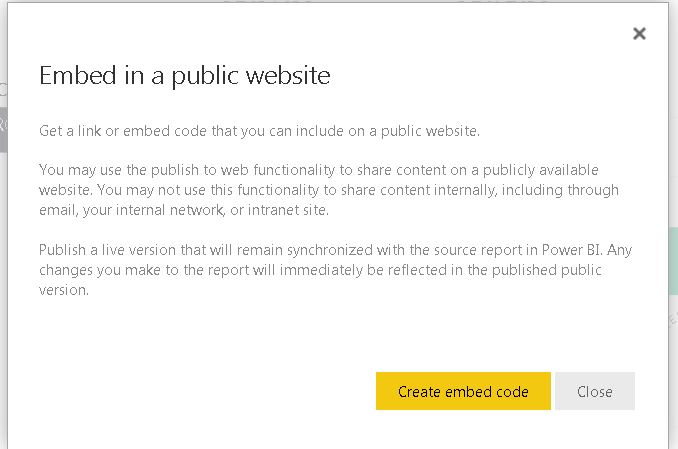The image size is (678, 449).
Task: Click the single word "version." on the last line
Action: 64,290
